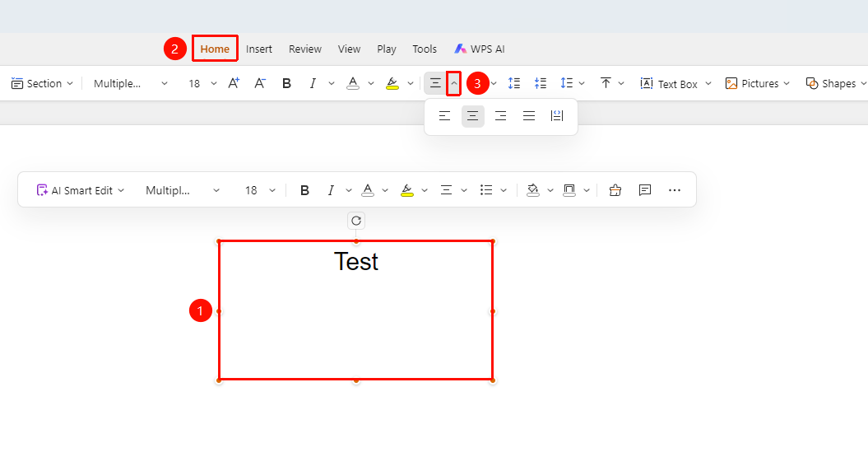The height and width of the screenshot is (457, 868).
Task: Click distributed alignment icon in popup
Action: (557, 116)
